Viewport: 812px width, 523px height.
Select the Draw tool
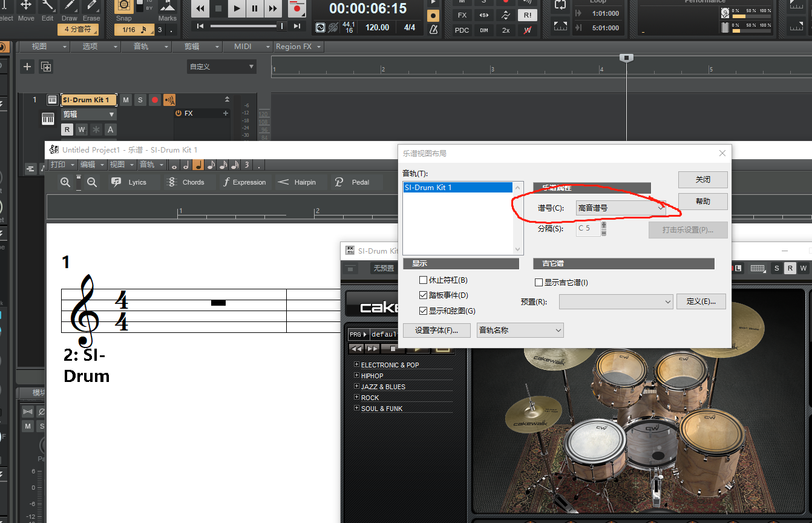pyautogui.click(x=70, y=7)
